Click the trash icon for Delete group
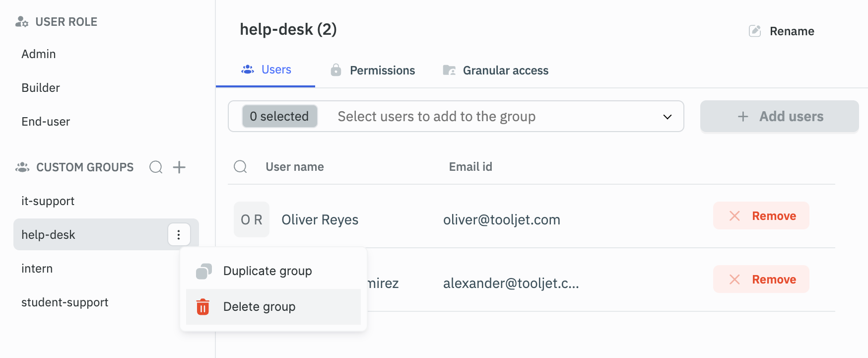Viewport: 868px width, 358px height. tap(203, 307)
